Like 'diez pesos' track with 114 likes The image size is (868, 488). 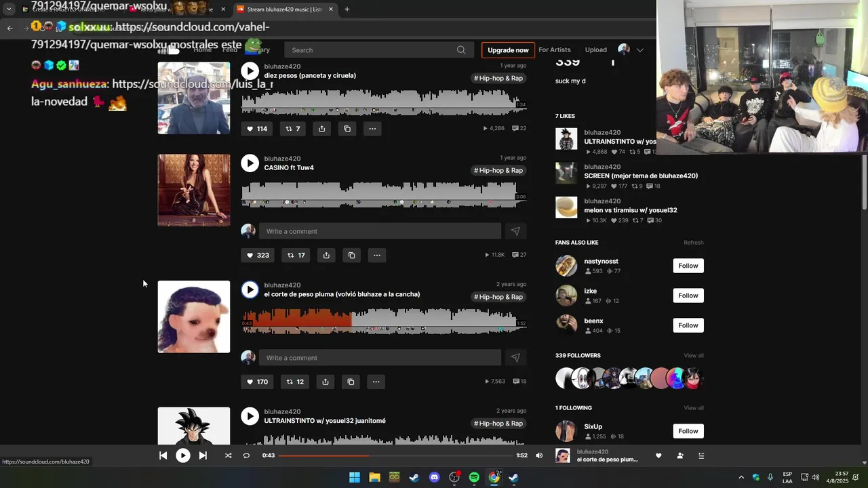(257, 129)
